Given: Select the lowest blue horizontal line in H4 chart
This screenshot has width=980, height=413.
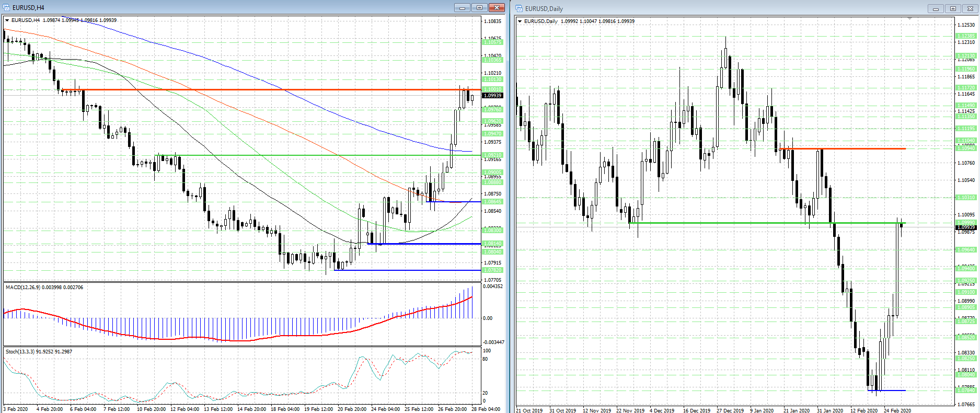Looking at the screenshot, I should tap(408, 270).
